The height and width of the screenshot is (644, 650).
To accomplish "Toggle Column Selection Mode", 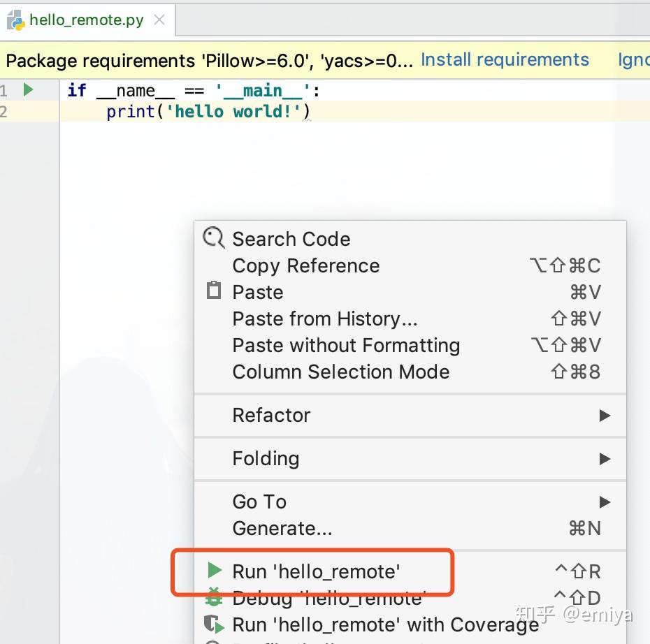I will [341, 372].
